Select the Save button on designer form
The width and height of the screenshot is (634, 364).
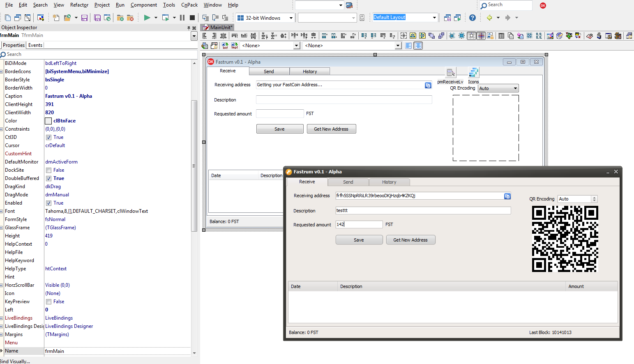280,129
